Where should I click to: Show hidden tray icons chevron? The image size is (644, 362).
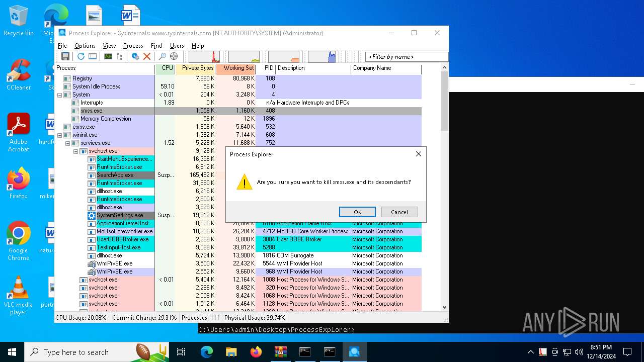(530, 352)
